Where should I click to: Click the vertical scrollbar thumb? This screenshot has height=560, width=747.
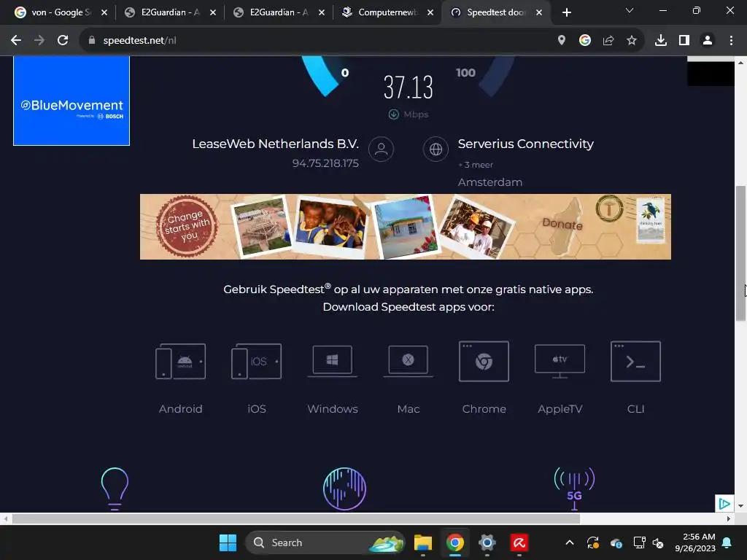tap(741, 253)
